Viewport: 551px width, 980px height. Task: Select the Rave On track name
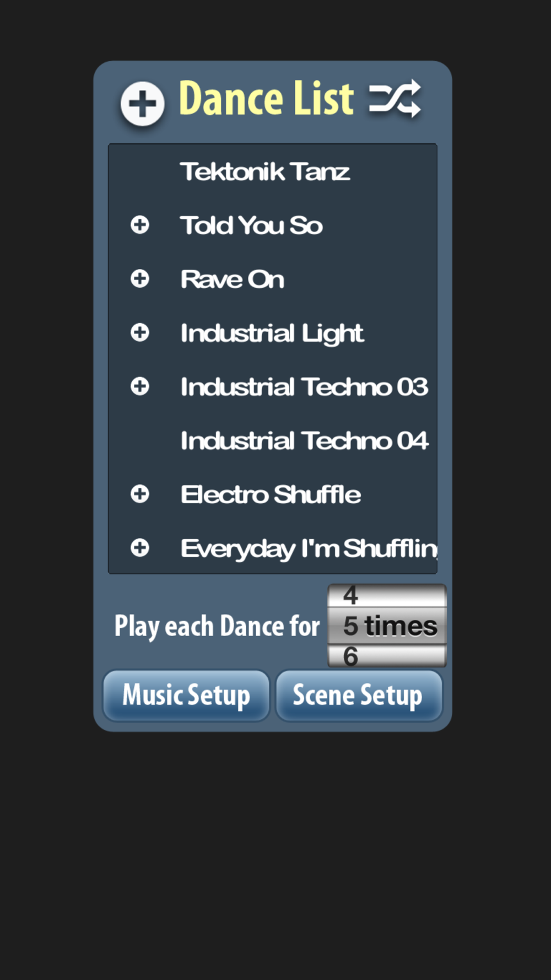233,279
